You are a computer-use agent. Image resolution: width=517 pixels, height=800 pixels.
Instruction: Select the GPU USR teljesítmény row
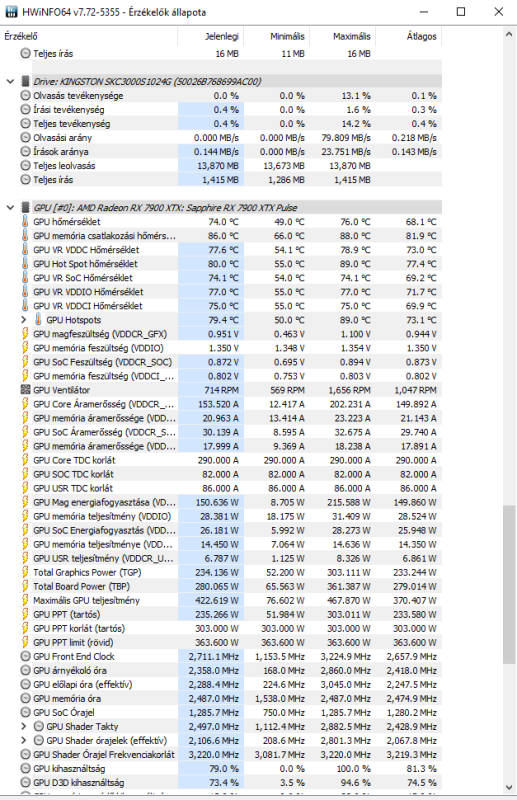pyautogui.click(x=230, y=558)
